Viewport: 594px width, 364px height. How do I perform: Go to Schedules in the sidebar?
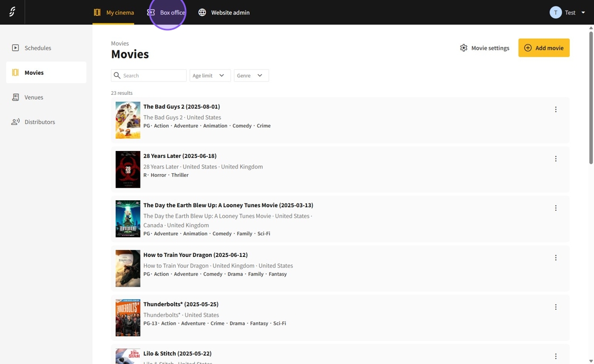tap(38, 48)
